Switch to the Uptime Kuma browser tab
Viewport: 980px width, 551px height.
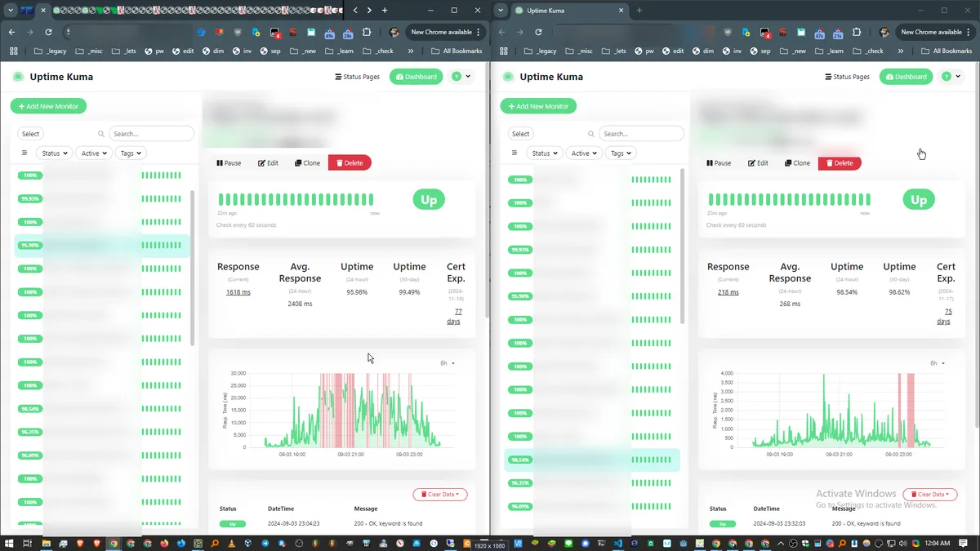pos(563,11)
